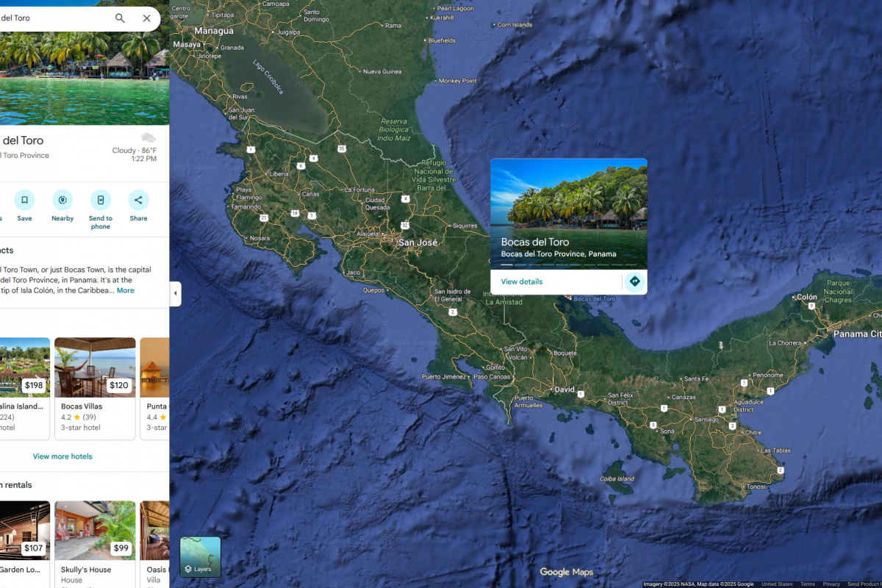
Task: Click the Terms link in the footer
Action: pyautogui.click(x=808, y=584)
